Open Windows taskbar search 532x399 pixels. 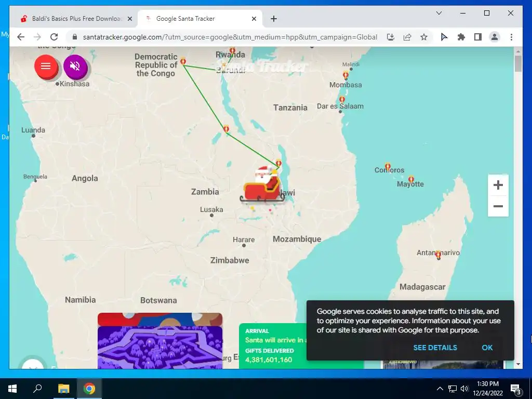point(37,389)
